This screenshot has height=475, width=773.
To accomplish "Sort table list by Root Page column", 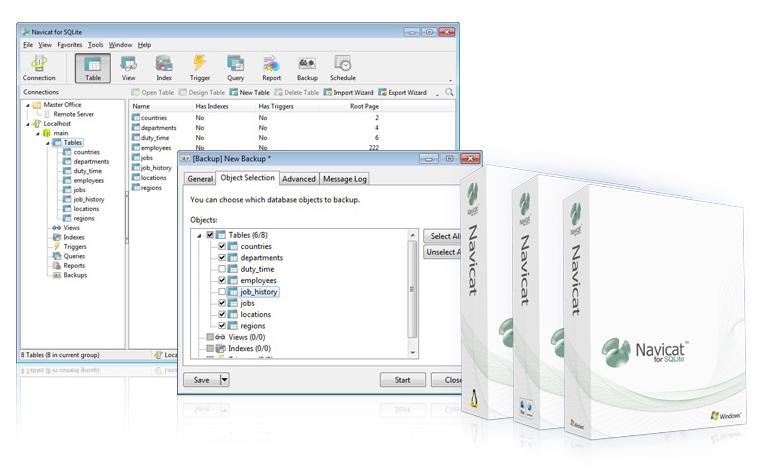I will [364, 106].
